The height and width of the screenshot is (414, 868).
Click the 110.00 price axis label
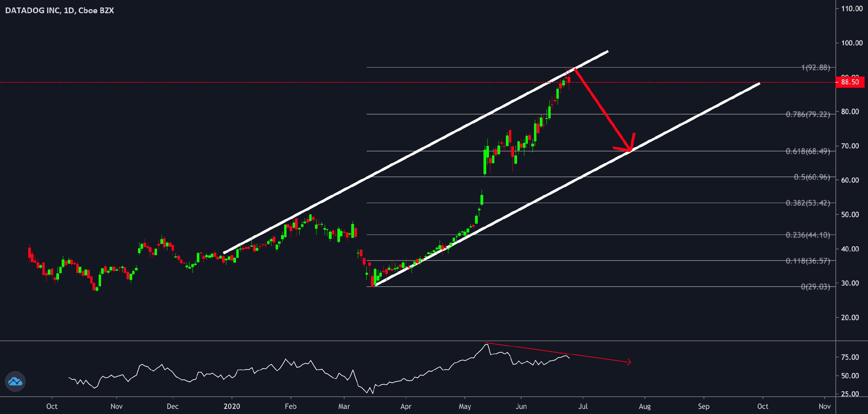(x=852, y=8)
